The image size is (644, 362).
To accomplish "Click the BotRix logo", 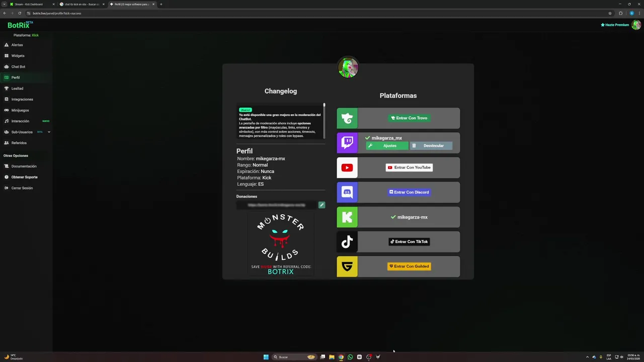I will (20, 25).
